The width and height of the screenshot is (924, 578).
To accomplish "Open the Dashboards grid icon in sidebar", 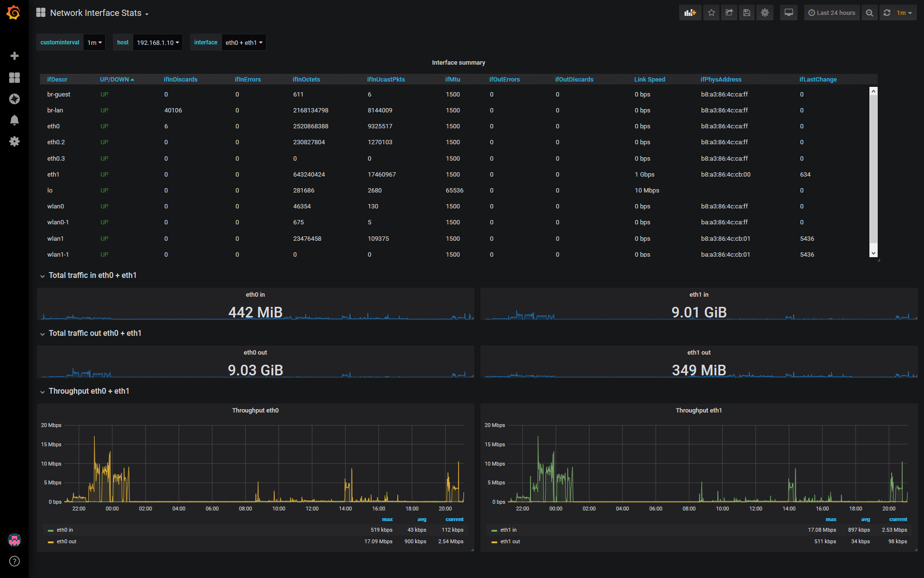I will [x=14, y=78].
